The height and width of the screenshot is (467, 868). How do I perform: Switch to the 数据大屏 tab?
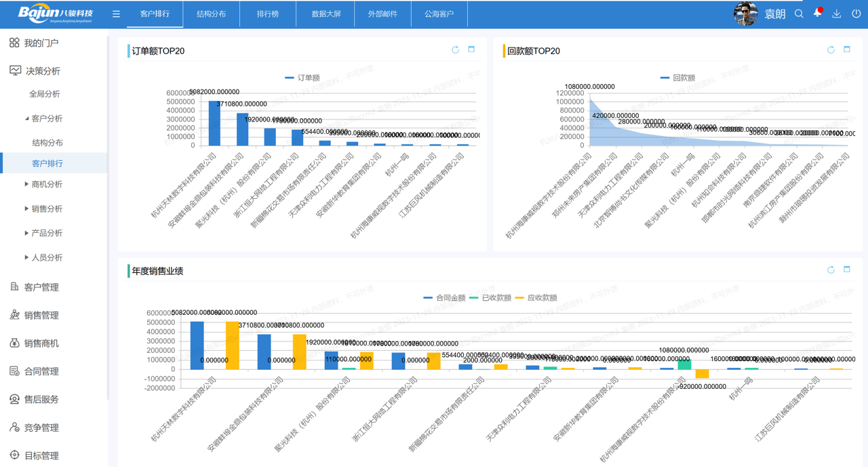point(325,14)
